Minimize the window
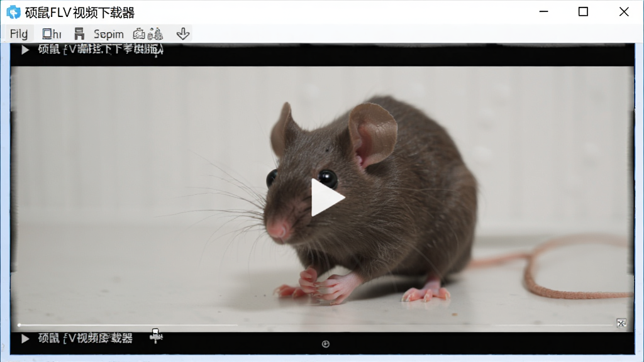The image size is (644, 362). [543, 12]
